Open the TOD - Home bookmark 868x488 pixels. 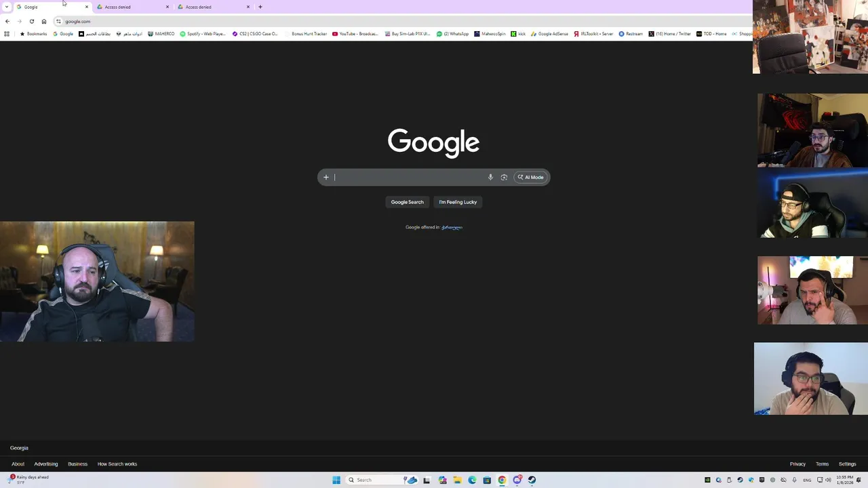click(711, 34)
